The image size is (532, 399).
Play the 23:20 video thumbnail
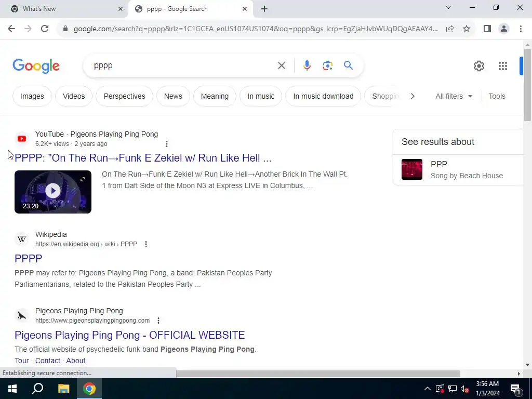[x=53, y=192]
